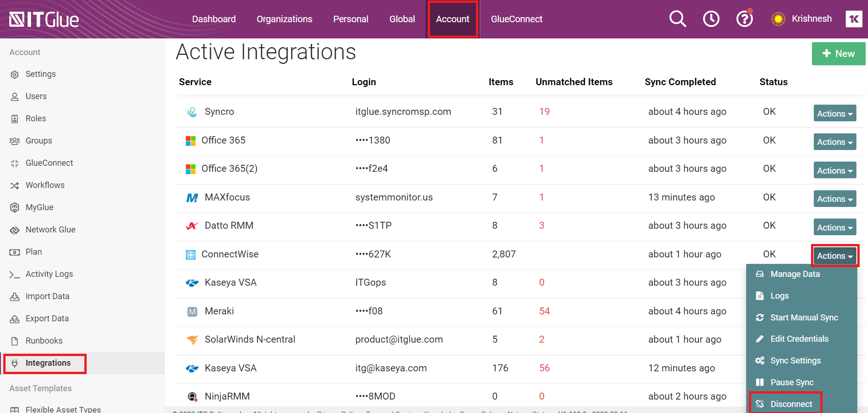The image size is (868, 413).
Task: Click the Settings gear icon in sidebar
Action: [15, 75]
